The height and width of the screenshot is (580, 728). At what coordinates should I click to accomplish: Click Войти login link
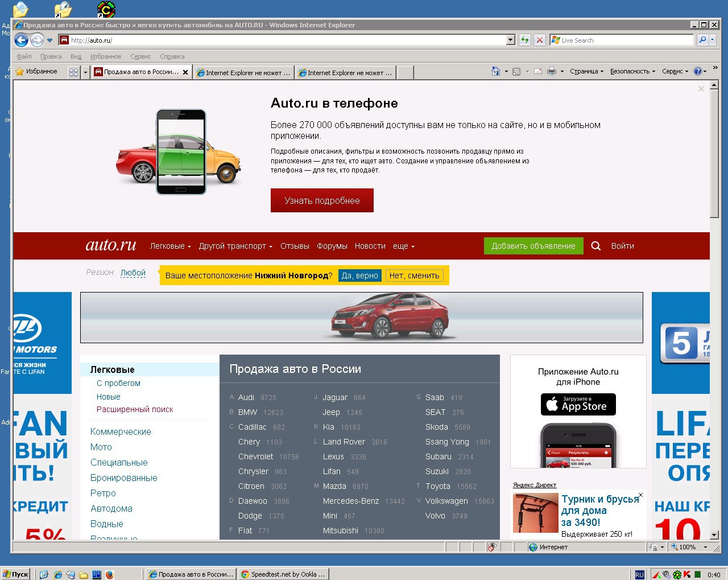(x=622, y=246)
